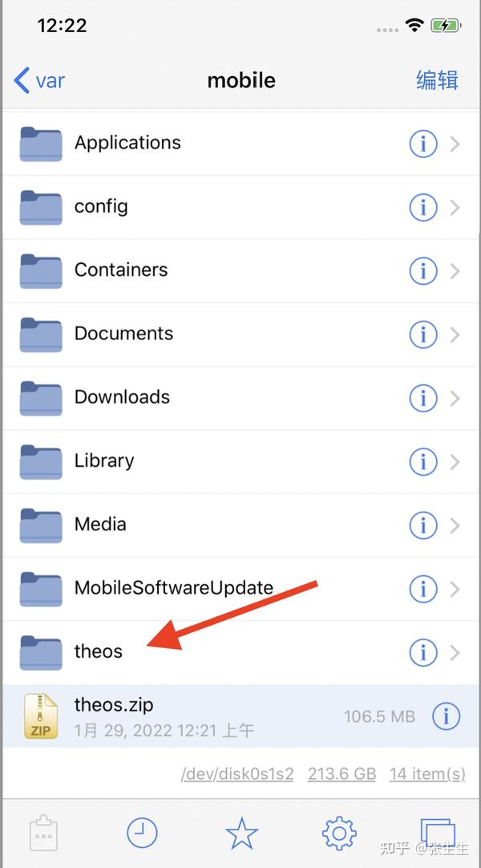Tap the /dev/disk0s1s2 device link
The image size is (481, 868).
pos(237,774)
